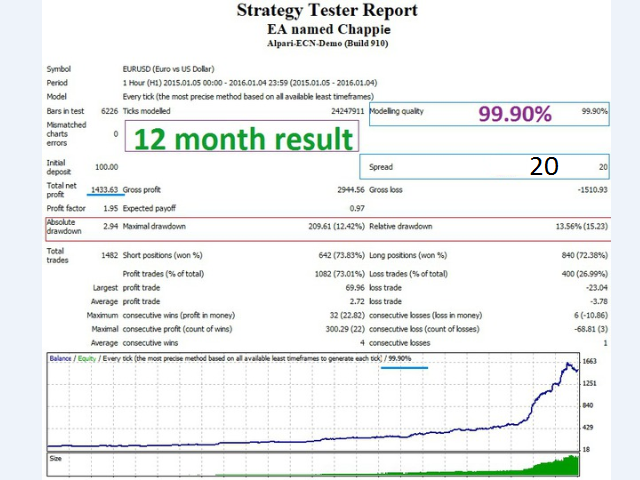Click the Total net profit value 1433.63
Image resolution: width=640 pixels, height=480 pixels.
(x=104, y=188)
